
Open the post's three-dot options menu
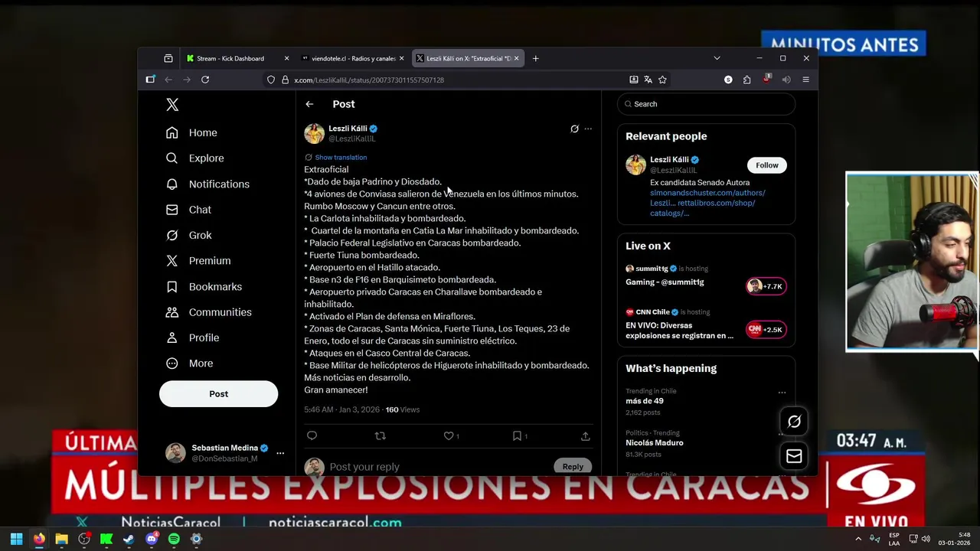click(x=588, y=129)
